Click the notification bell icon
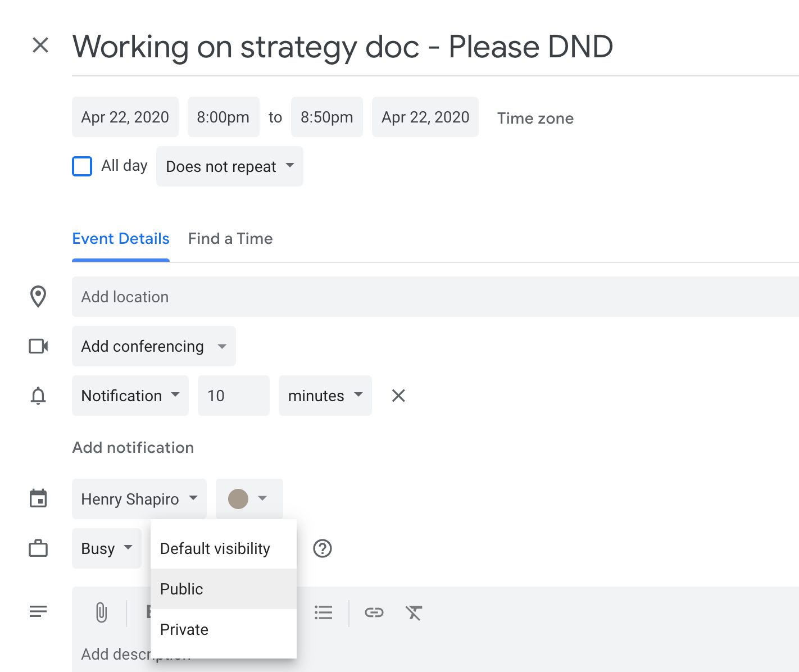Image resolution: width=799 pixels, height=672 pixels. 38,396
